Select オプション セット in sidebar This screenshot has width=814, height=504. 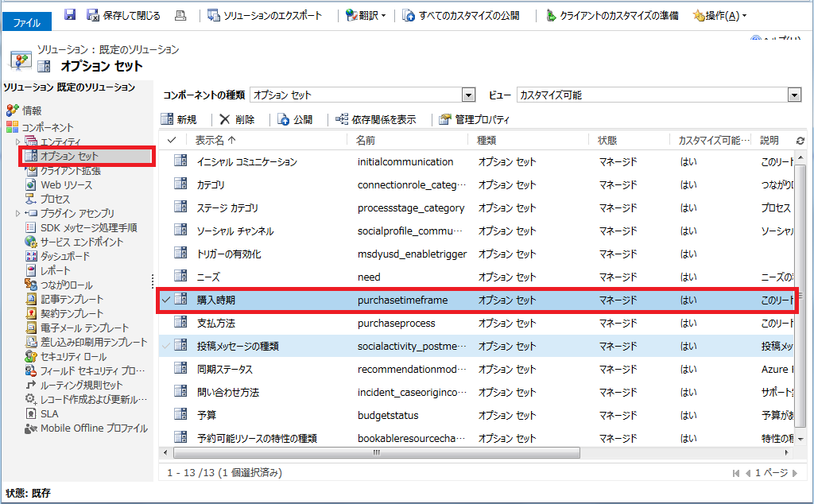(69, 157)
